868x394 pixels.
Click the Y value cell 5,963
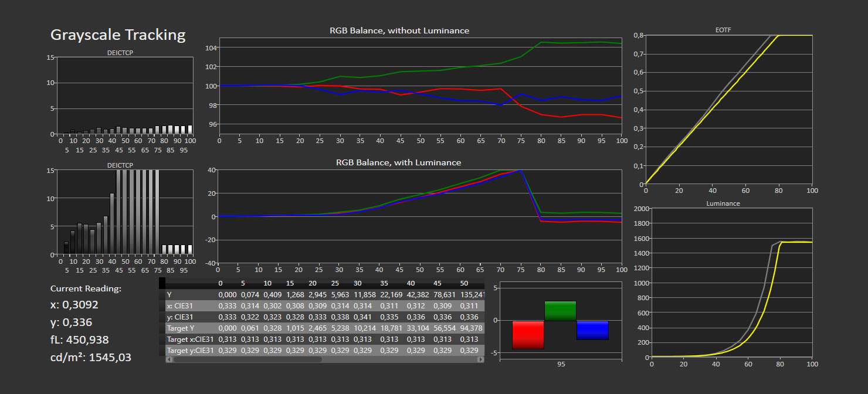[340, 294]
